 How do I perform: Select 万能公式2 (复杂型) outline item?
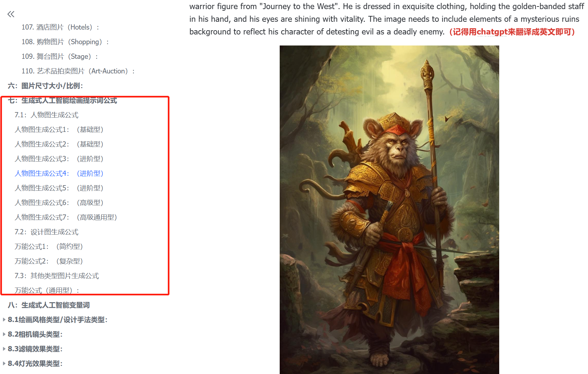(49, 261)
